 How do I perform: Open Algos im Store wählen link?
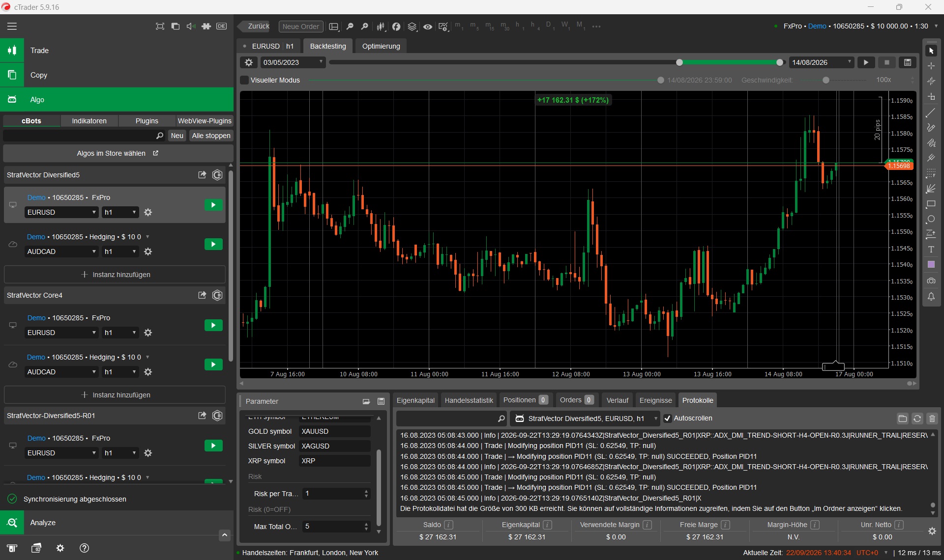point(117,153)
